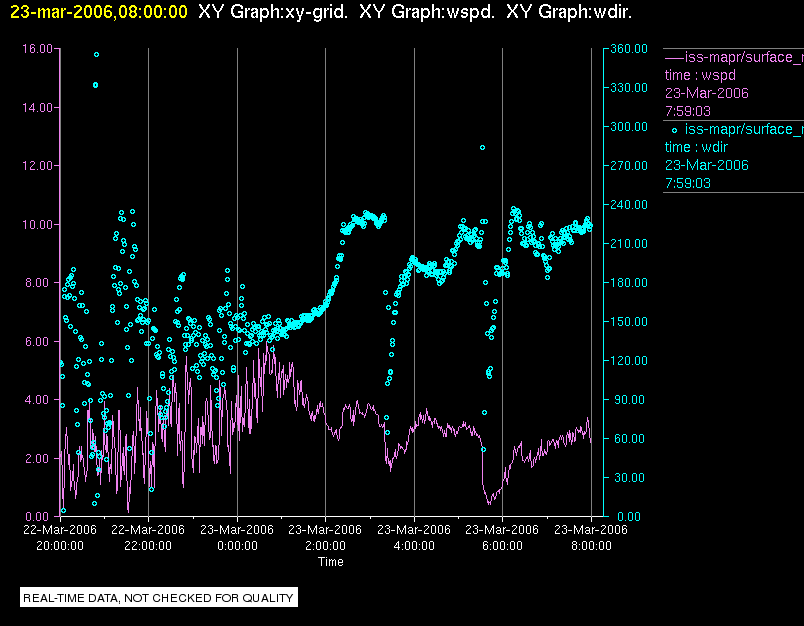This screenshot has height=626, width=804.
Task: Click the pink iss-mapr/surface legend entry
Action: coord(734,57)
